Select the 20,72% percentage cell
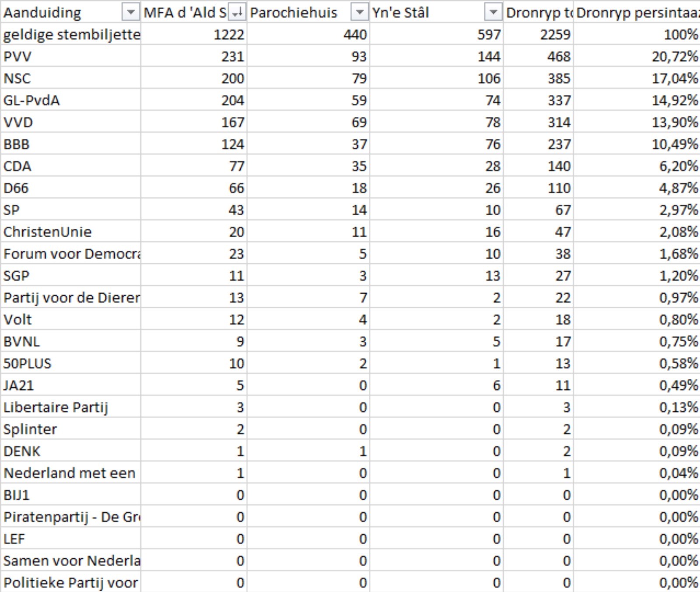Viewport: 700px width, 592px height. click(637, 56)
